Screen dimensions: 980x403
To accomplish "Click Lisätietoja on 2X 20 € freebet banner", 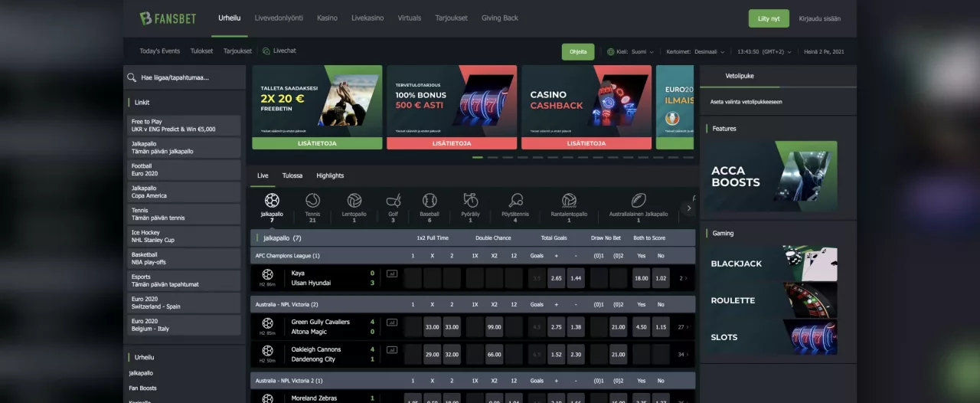I will pos(317,143).
